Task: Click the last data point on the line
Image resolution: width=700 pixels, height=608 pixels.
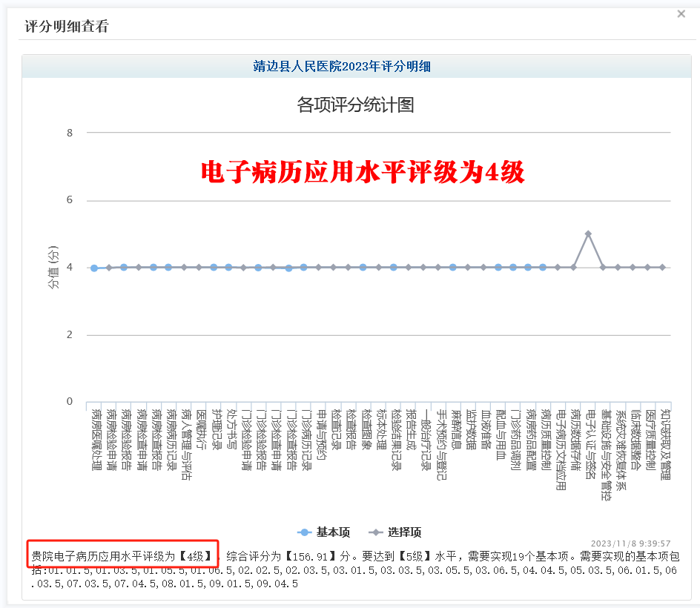Action: (x=663, y=267)
